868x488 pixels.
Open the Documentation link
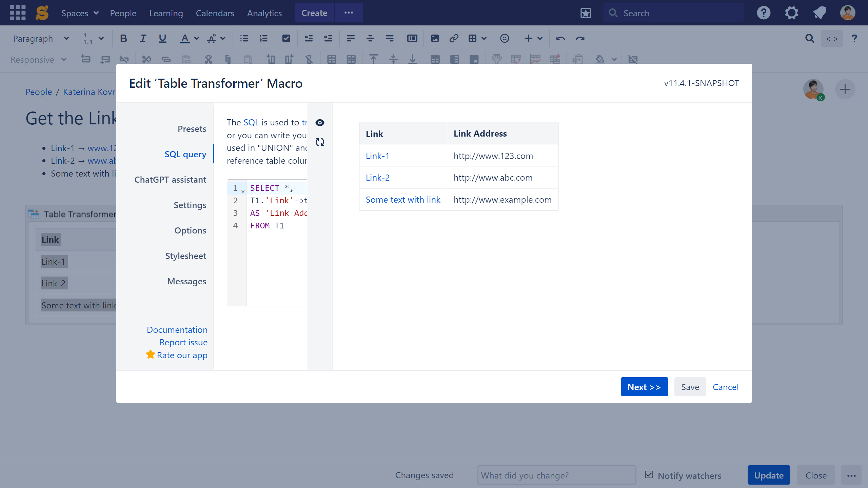click(x=177, y=330)
